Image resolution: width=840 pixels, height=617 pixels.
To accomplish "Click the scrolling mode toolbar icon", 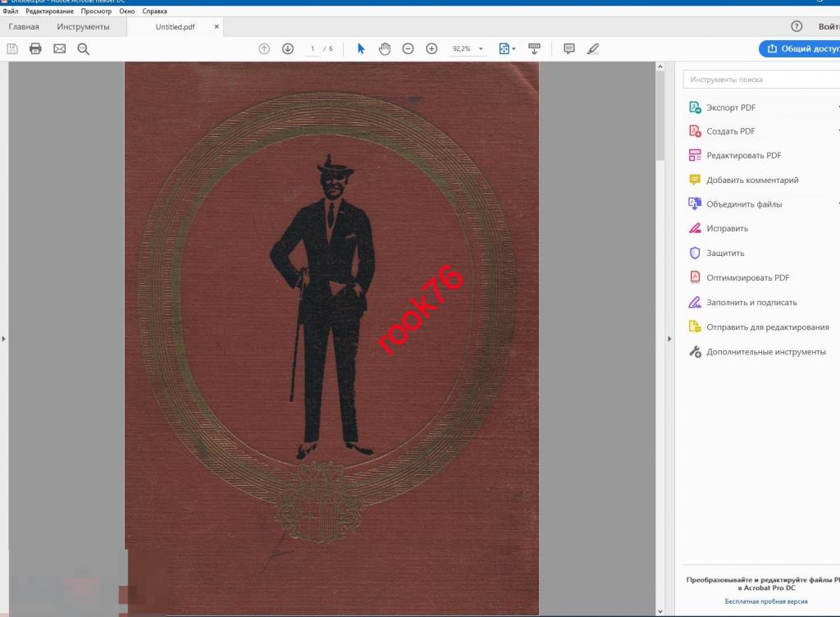I will click(x=534, y=48).
